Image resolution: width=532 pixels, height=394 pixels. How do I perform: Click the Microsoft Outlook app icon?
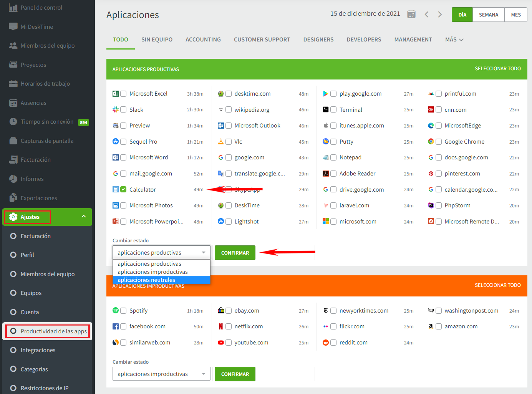(221, 126)
